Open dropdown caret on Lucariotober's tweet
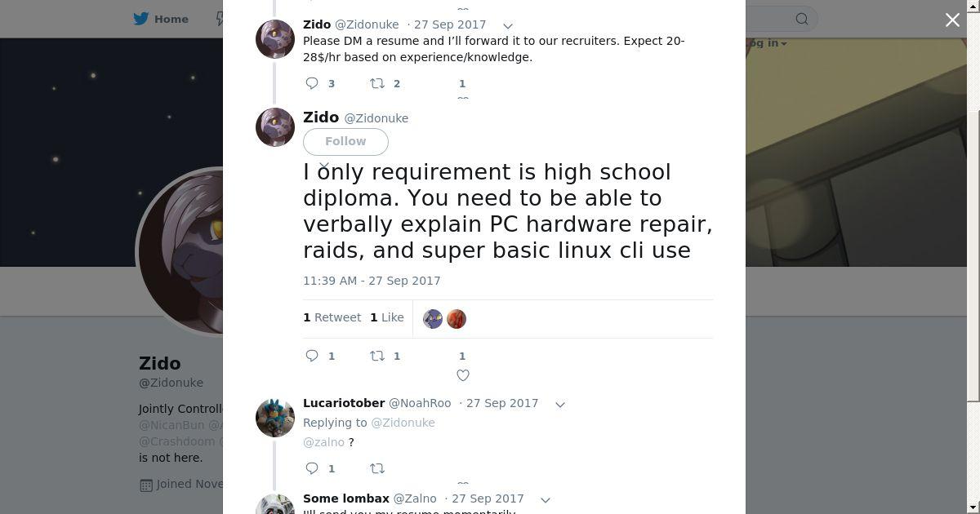980x514 pixels. [560, 405]
